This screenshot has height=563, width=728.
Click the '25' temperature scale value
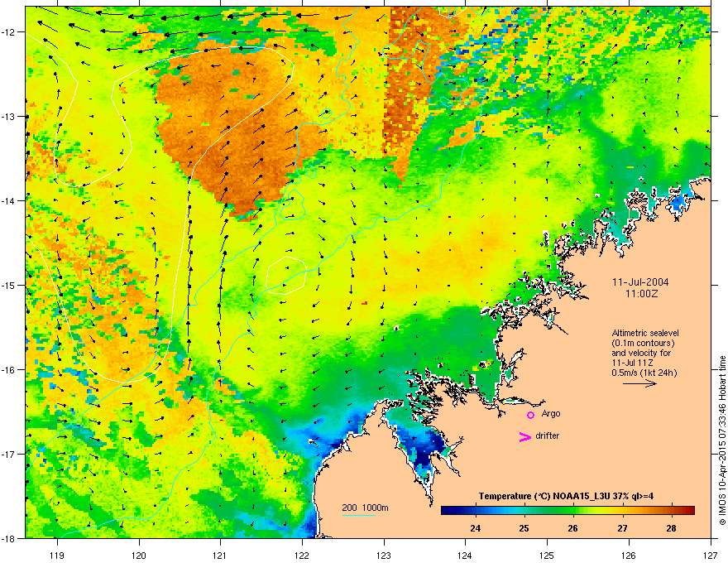524,528
